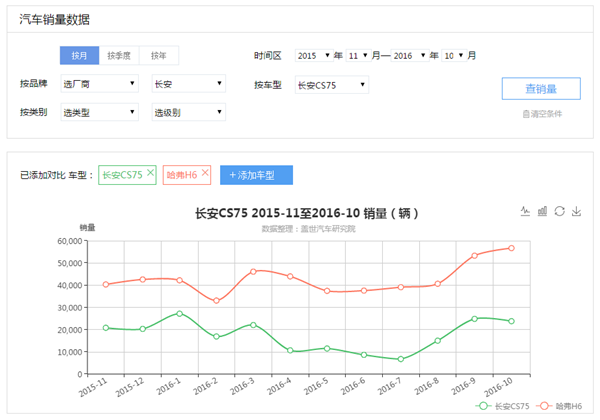Open end year dropdown 2016

pyautogui.click(x=409, y=55)
